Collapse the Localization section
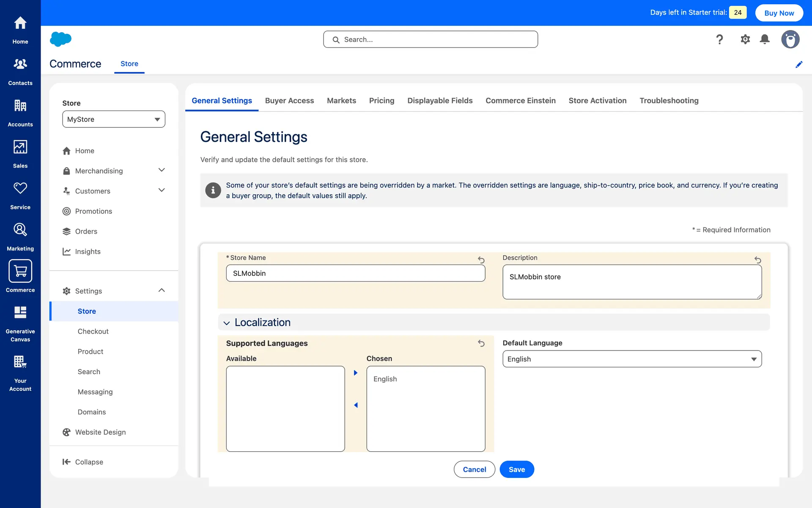This screenshot has height=508, width=812. coord(227,323)
